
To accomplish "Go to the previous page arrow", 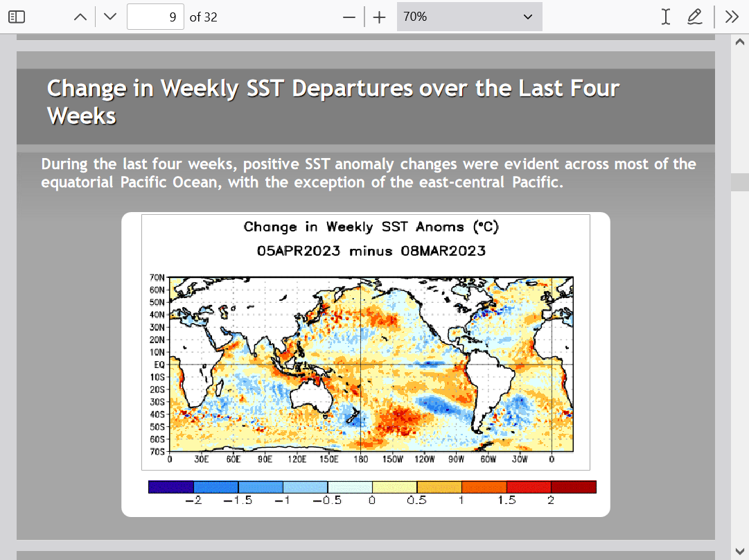I will coord(80,17).
